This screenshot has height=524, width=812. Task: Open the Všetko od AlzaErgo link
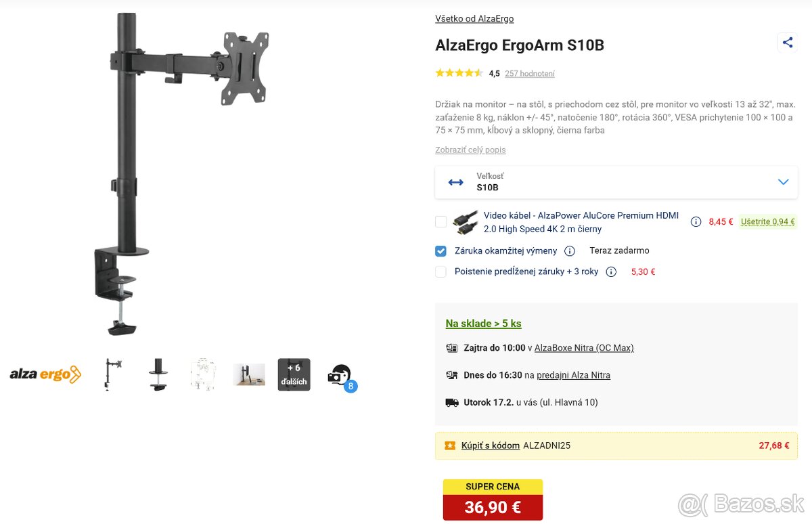(474, 19)
